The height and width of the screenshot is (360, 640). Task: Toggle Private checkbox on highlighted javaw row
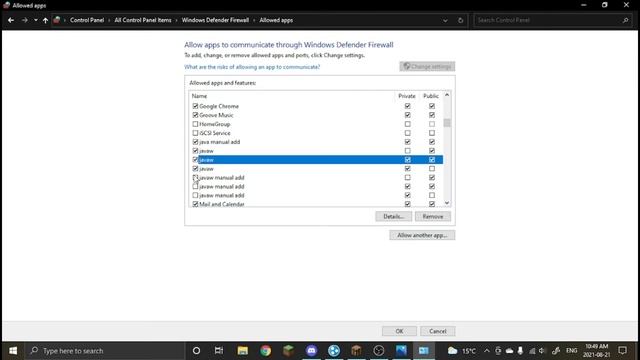(x=407, y=160)
